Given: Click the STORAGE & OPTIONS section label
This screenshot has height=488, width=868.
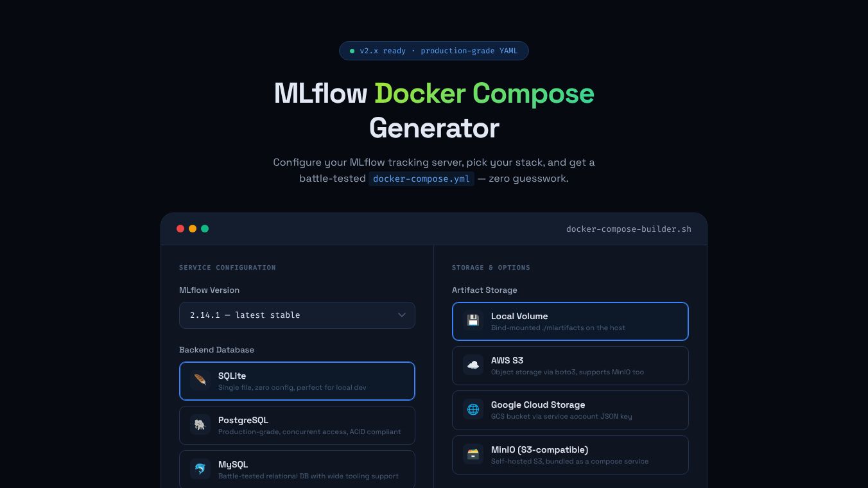Looking at the screenshot, I should click(491, 268).
